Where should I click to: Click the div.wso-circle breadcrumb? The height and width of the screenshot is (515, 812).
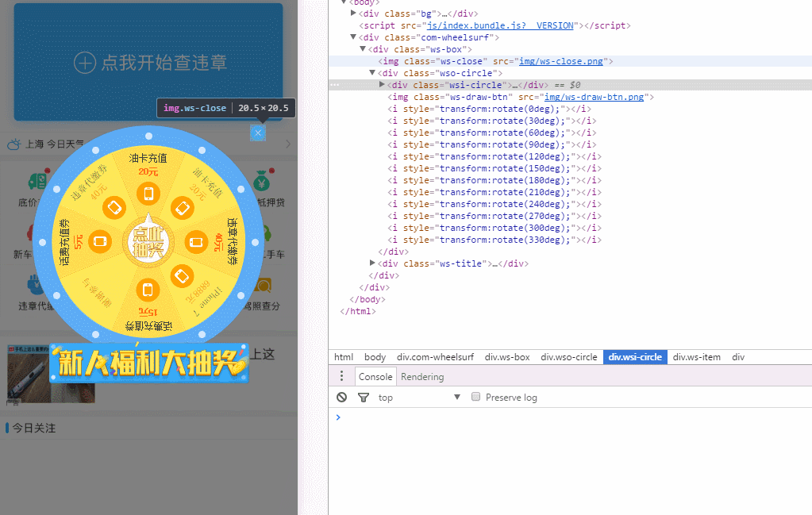(x=568, y=357)
